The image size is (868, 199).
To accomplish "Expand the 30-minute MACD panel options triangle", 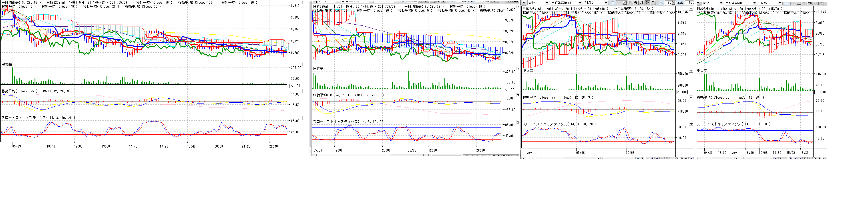I will [691, 97].
